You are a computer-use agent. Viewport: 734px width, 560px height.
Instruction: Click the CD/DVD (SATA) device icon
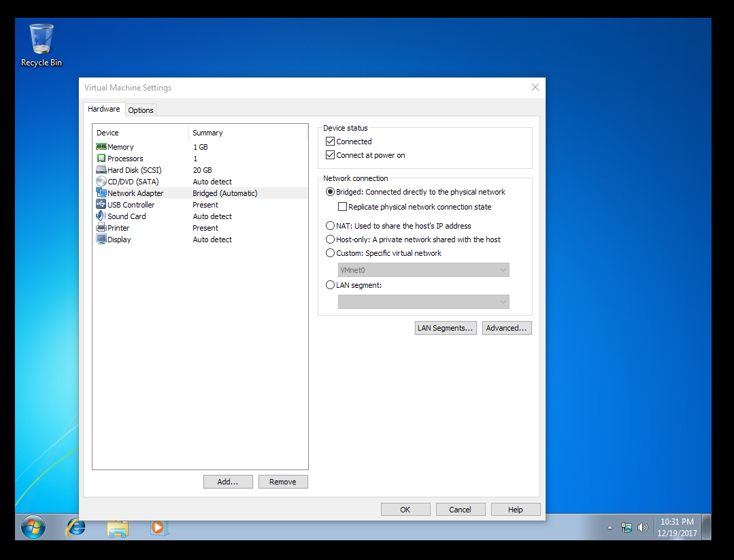point(101,181)
